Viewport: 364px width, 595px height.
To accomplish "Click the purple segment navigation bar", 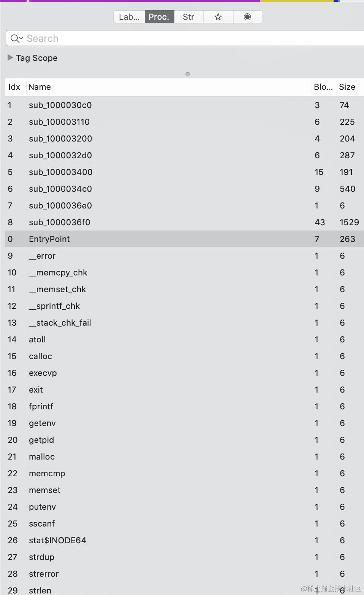I will coord(144,1).
